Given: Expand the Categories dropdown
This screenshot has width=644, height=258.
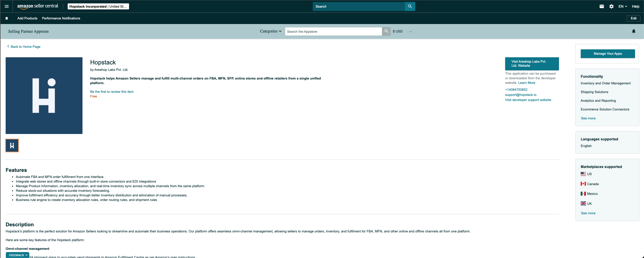Looking at the screenshot, I should click(x=271, y=31).
